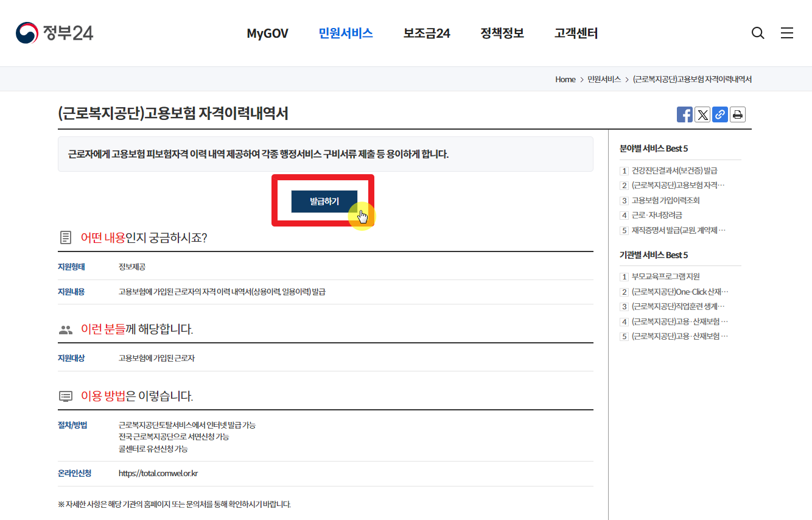Print the page using the printer icon
The height and width of the screenshot is (520, 812).
click(737, 114)
